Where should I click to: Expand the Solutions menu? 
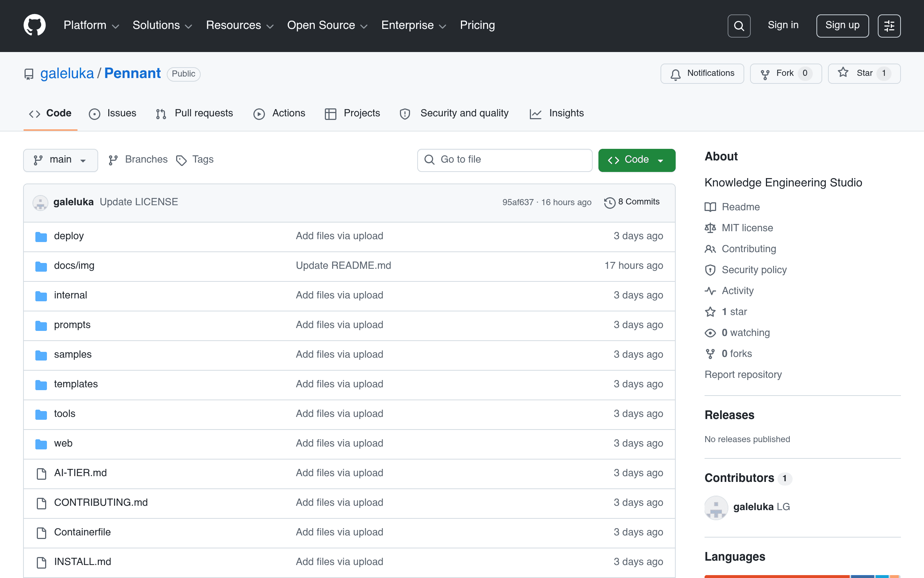(x=162, y=25)
